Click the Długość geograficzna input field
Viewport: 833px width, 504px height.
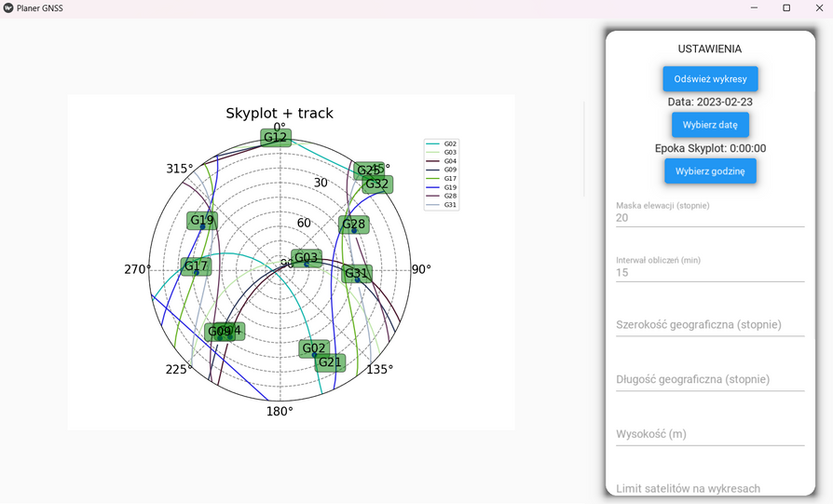(x=710, y=379)
